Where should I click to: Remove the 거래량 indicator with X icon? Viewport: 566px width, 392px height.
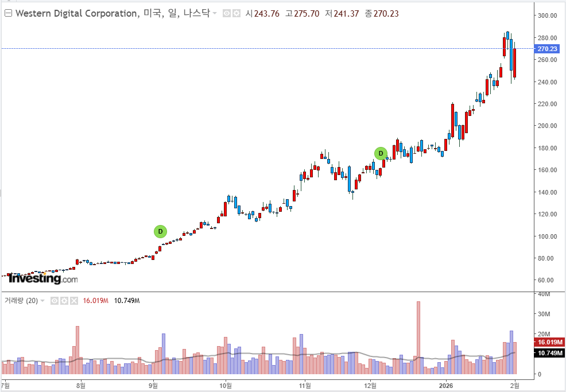tap(74, 301)
